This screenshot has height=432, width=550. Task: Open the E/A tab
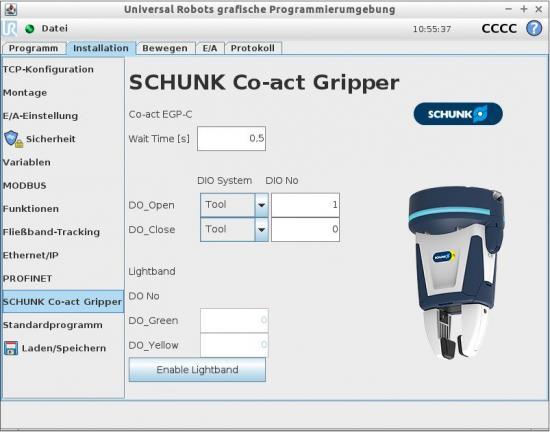(210, 48)
